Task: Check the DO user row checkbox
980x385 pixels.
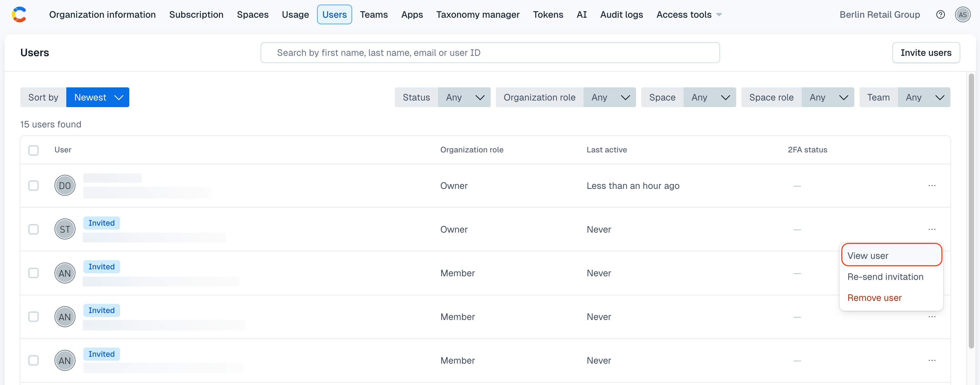Action: click(33, 186)
